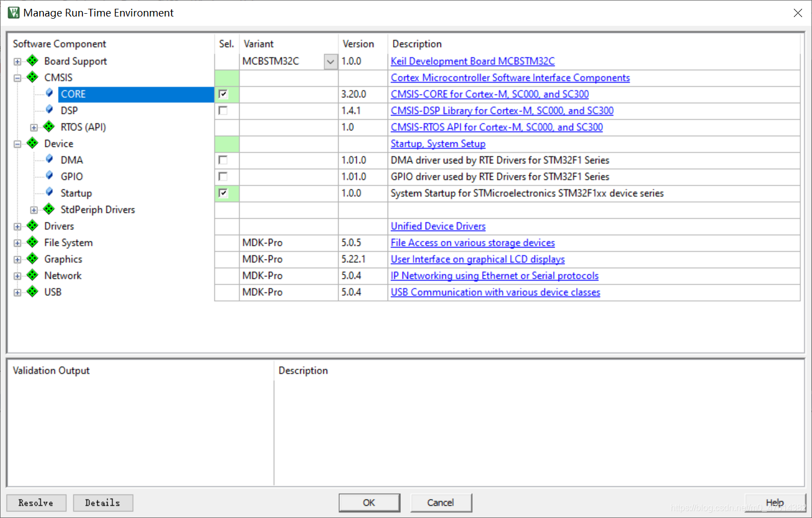Click the Details button
Image resolution: width=812 pixels, height=518 pixels.
103,503
